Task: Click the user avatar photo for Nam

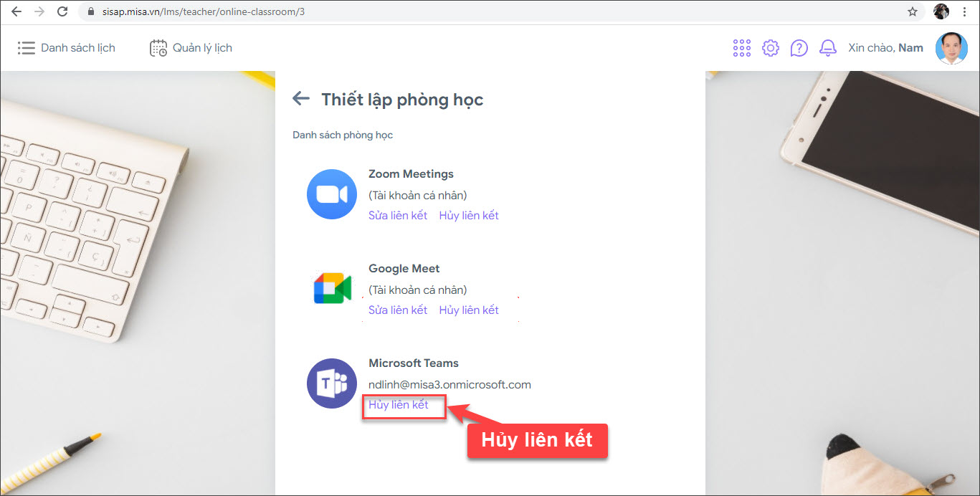Action: [x=951, y=48]
